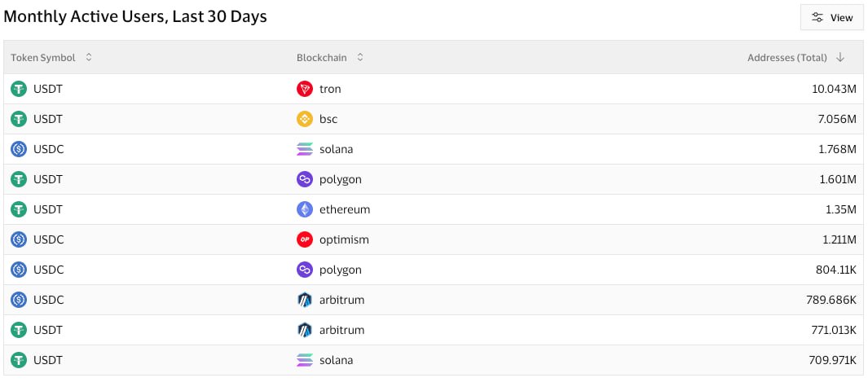The image size is (868, 382).
Task: Click the sliders icon beside View
Action: point(817,17)
